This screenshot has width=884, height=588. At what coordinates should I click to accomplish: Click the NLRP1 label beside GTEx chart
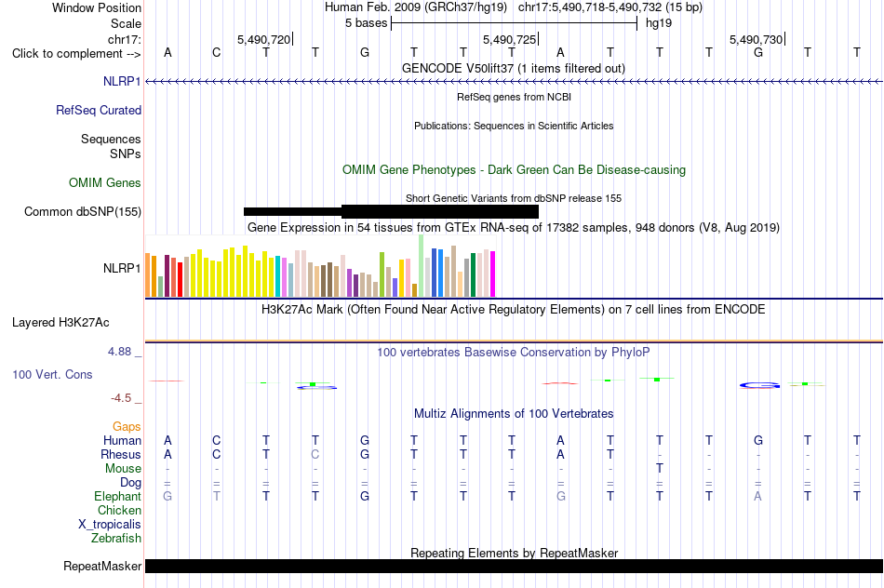pos(122,268)
